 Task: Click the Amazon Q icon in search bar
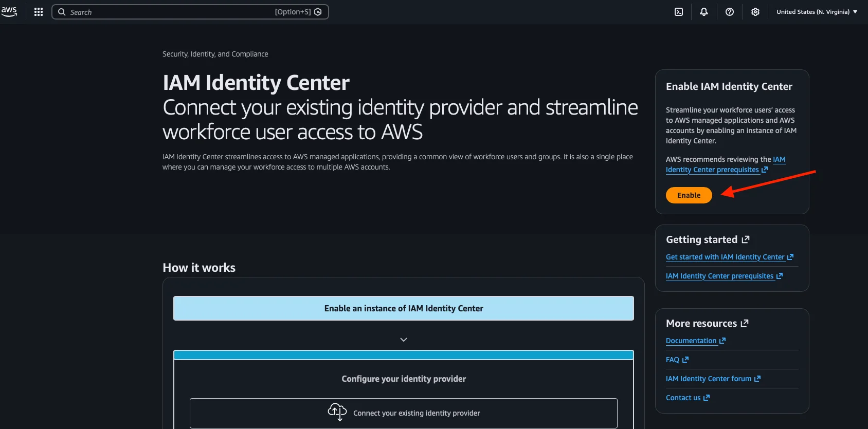(x=318, y=12)
